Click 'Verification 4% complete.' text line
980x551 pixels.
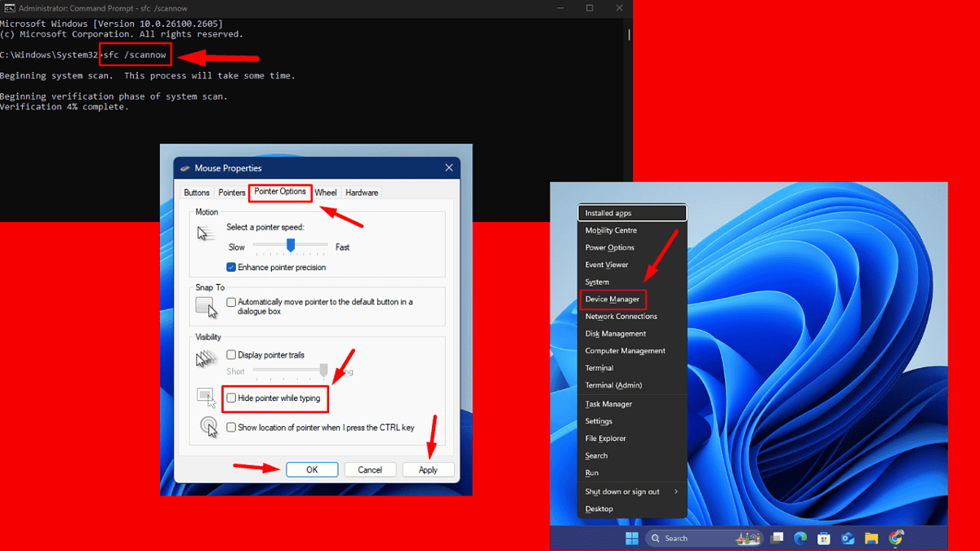65,107
